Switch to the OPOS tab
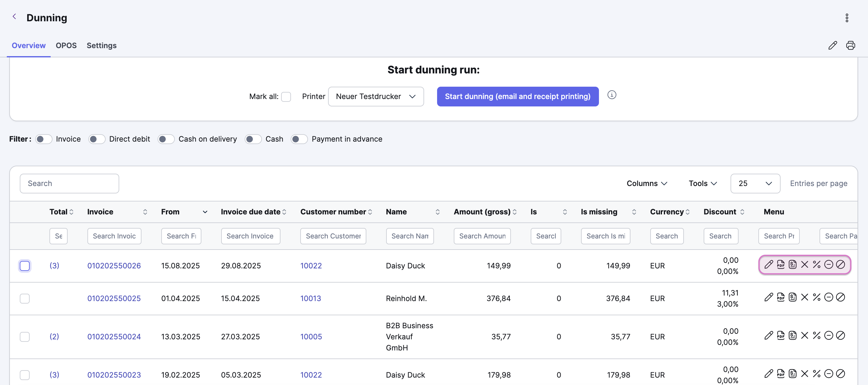 coord(66,45)
